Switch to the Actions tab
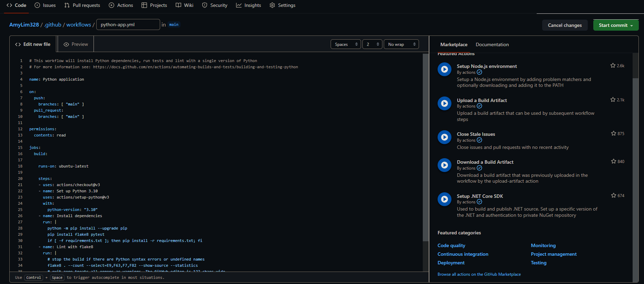The height and width of the screenshot is (284, 644). coord(121,5)
